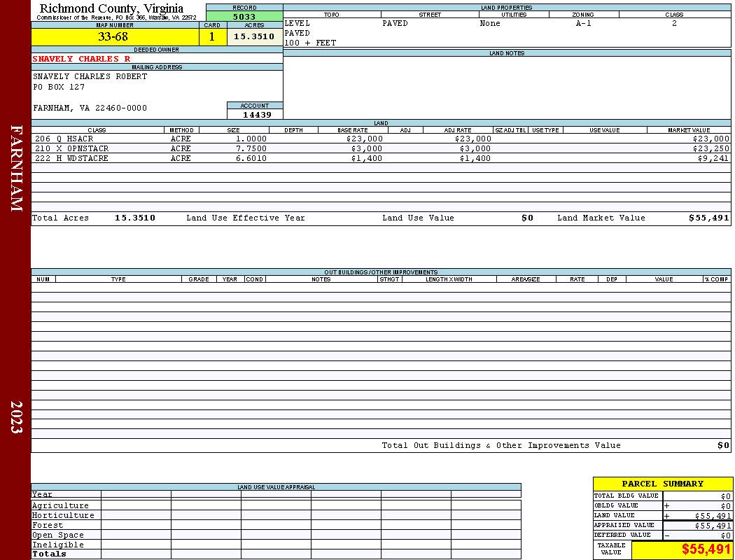Click the FARNHAM label in the sidebar
This screenshot has width=735, height=560.
(x=16, y=168)
